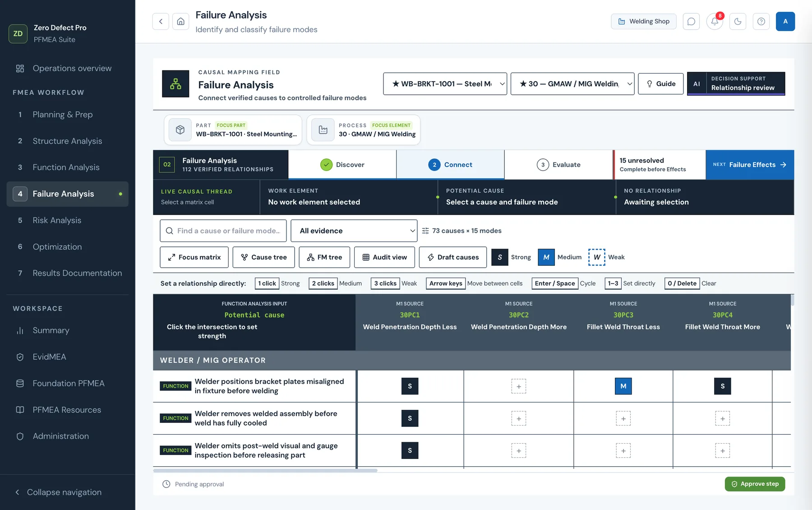Click the back arrow icon in header
This screenshot has width=812, height=510.
161,21
